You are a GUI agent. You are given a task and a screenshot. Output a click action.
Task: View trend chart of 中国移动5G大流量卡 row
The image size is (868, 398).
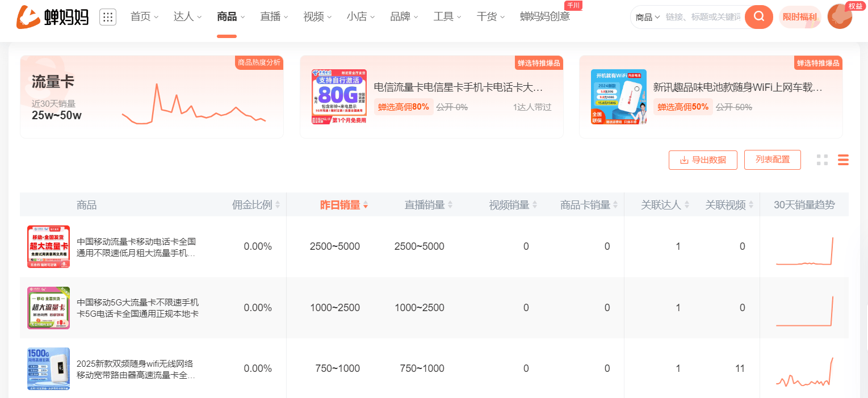click(x=804, y=311)
